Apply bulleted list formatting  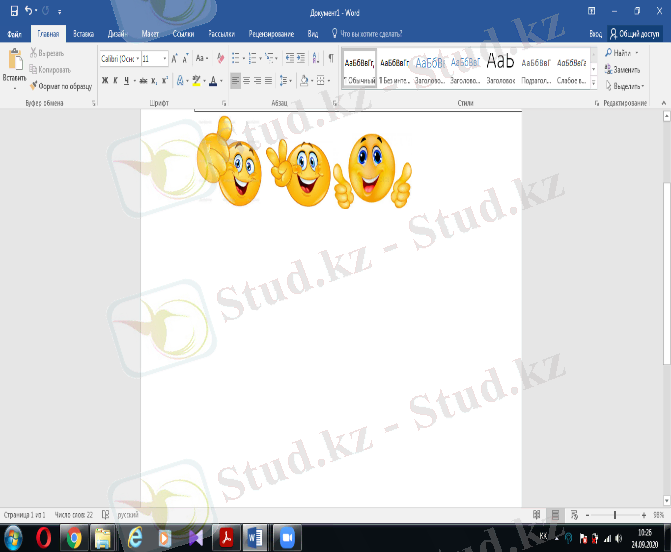[x=235, y=59]
